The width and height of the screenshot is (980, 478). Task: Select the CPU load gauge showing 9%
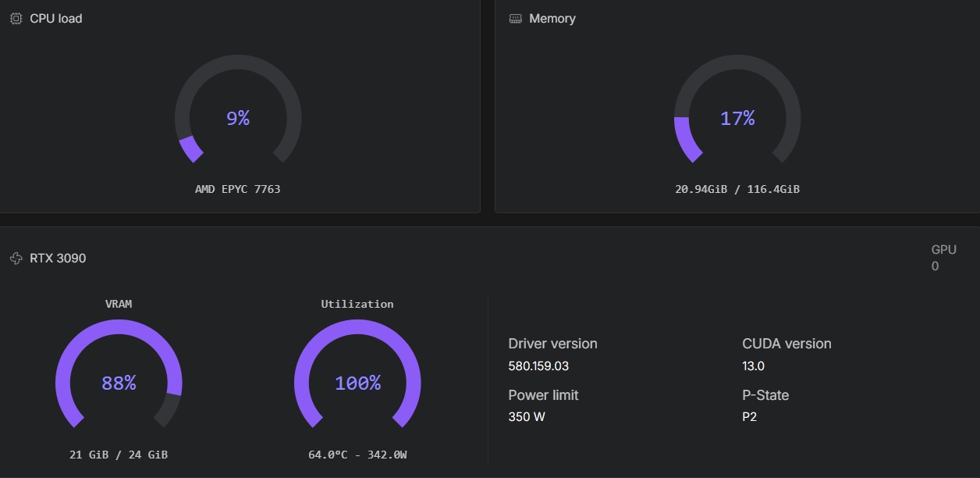pos(238,109)
